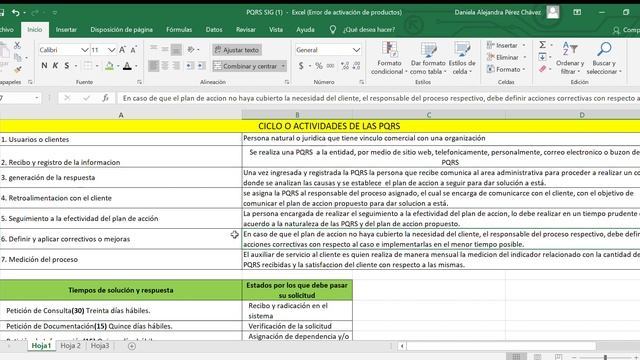The width and height of the screenshot is (640, 360).
Task: Open the Combinar y centrar dropdown arrow
Action: click(x=283, y=66)
